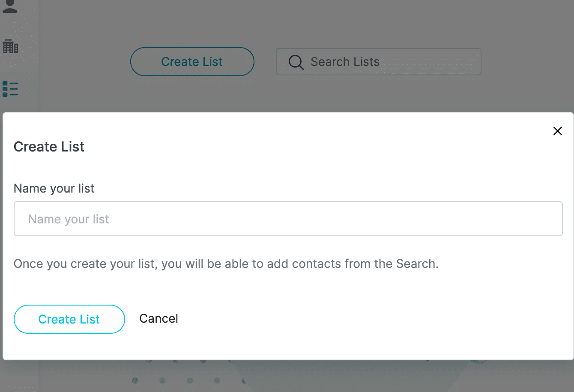574x392 pixels.
Task: Click into the Name your list field
Action: tap(288, 219)
